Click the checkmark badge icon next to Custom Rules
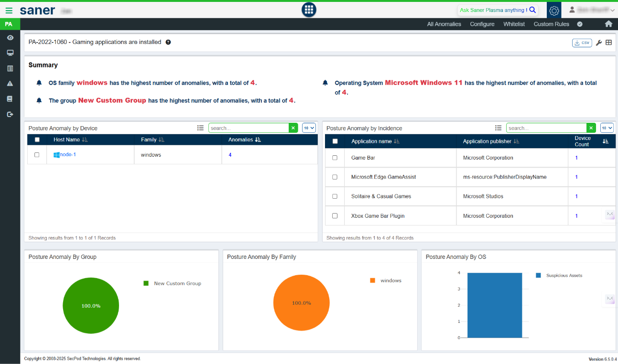This screenshot has height=364, width=618. coord(580,24)
